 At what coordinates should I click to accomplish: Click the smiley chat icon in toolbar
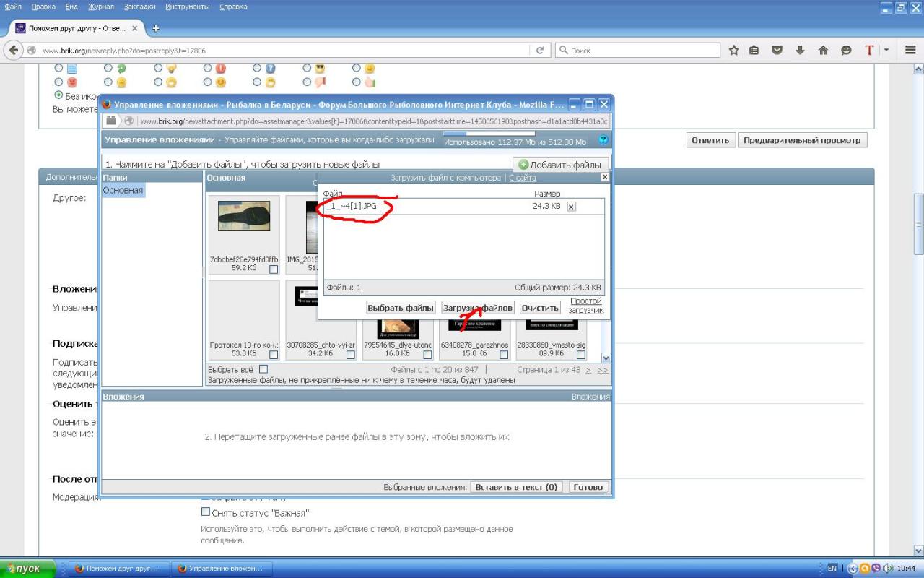[x=846, y=51]
